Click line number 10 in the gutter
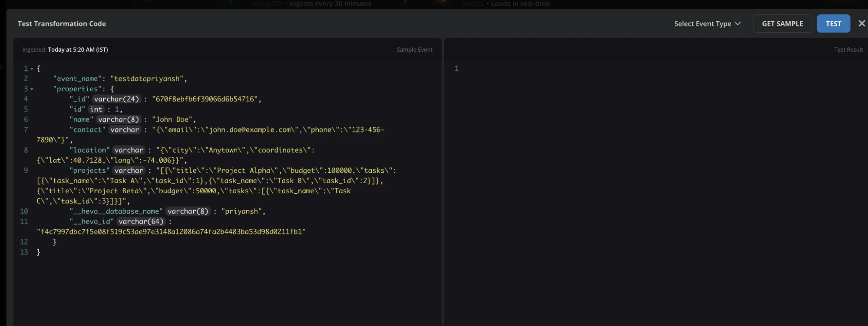Screen dimensions: 868x326 24,211
